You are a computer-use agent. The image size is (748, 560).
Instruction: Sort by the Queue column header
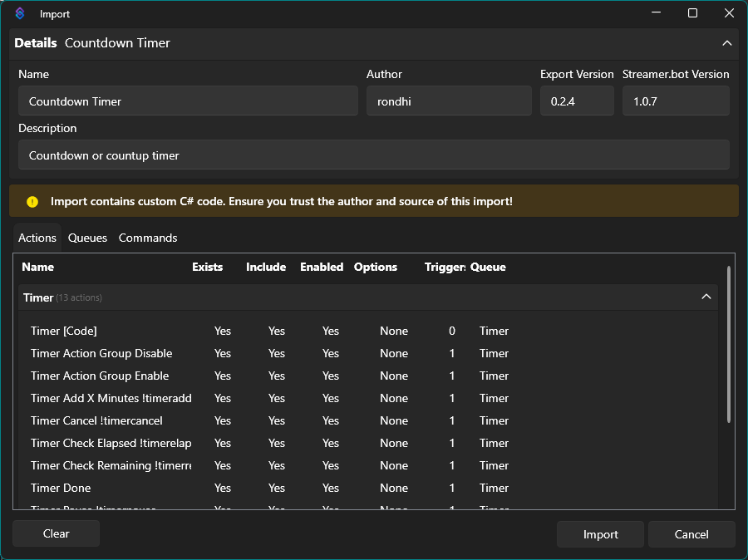click(x=488, y=267)
